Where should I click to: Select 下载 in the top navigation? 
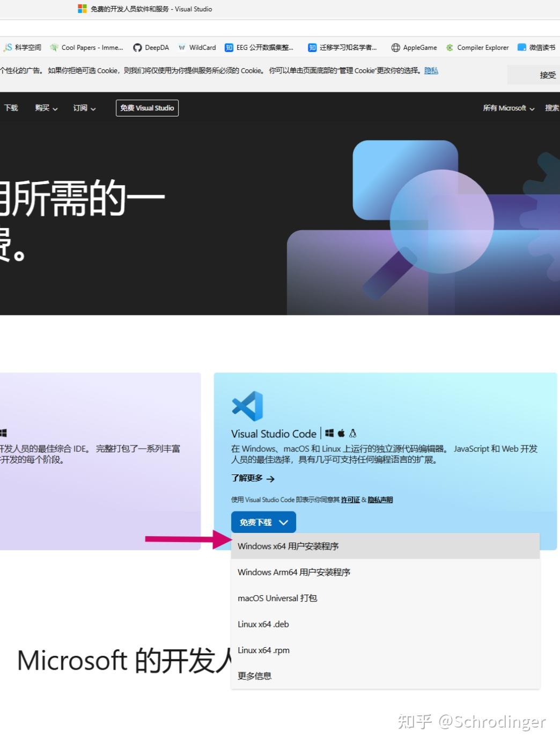click(x=10, y=108)
